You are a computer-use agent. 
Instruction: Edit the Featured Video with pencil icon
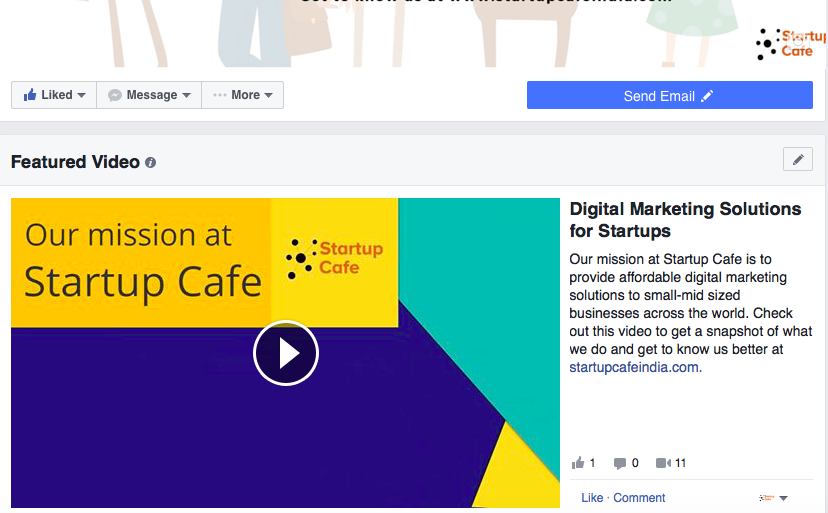797,159
